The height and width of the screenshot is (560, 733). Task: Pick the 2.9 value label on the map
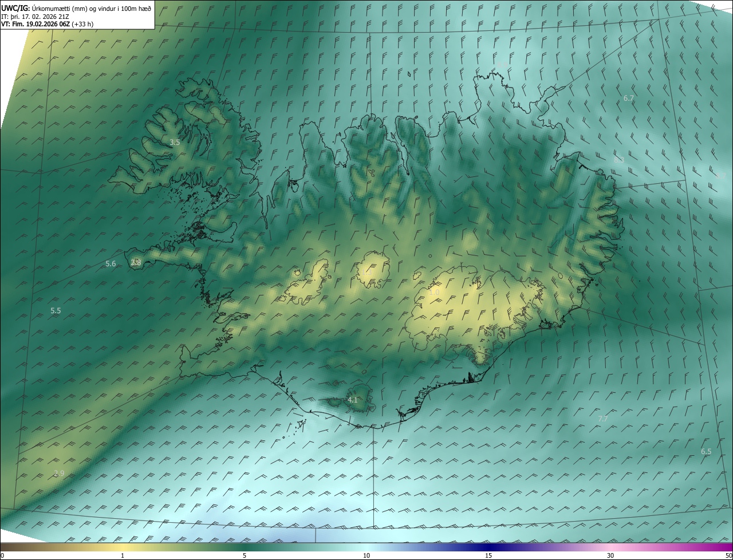(x=59, y=473)
